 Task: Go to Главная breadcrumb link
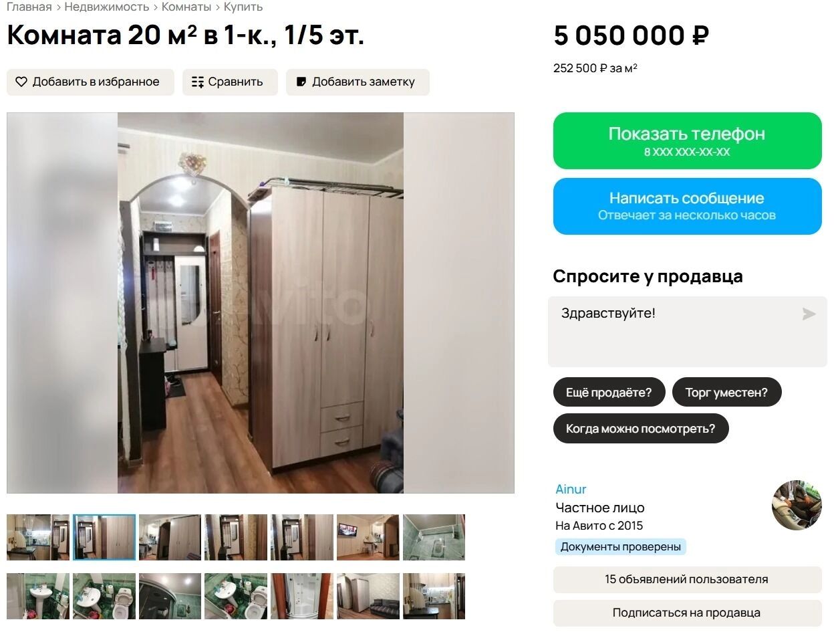(29, 7)
